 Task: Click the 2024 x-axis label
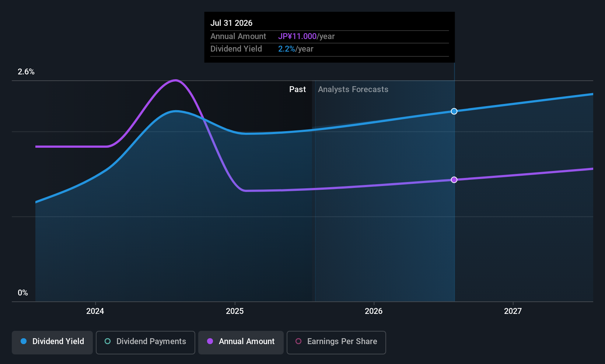pyautogui.click(x=95, y=311)
